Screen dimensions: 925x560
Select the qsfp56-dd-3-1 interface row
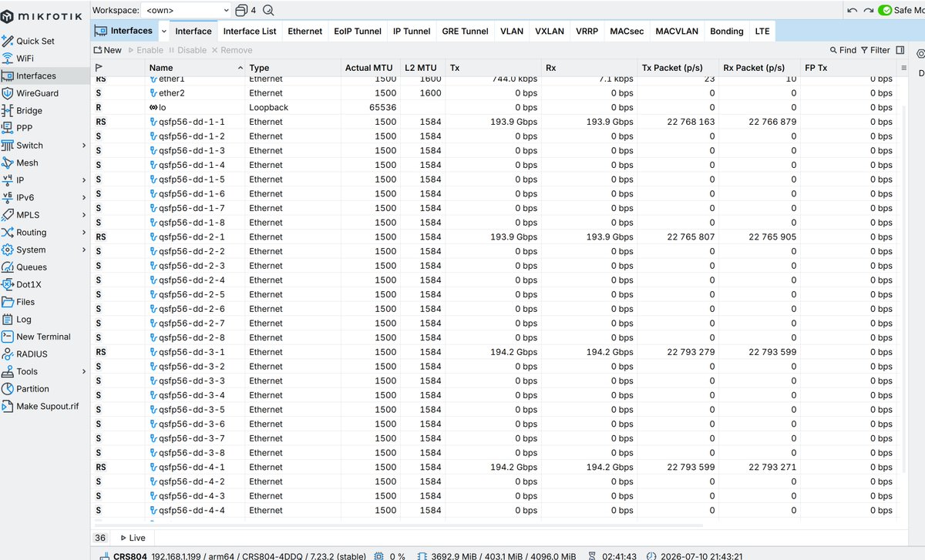495,352
